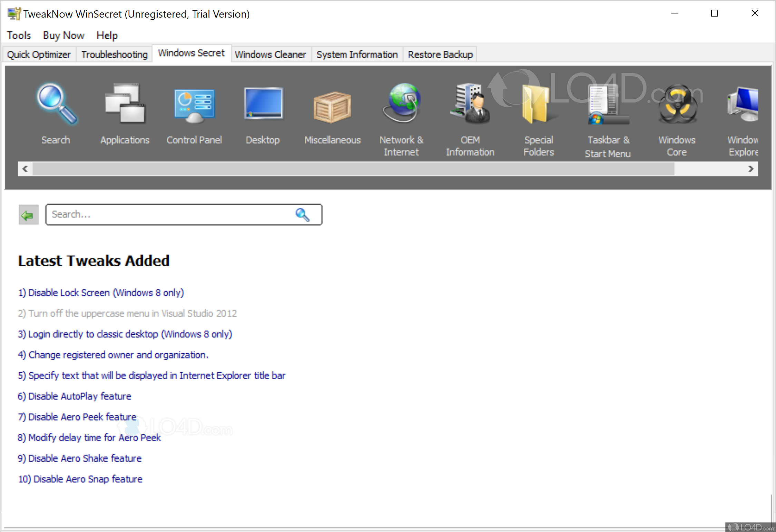Open the Help menu
The width and height of the screenshot is (776, 532).
[x=107, y=35]
